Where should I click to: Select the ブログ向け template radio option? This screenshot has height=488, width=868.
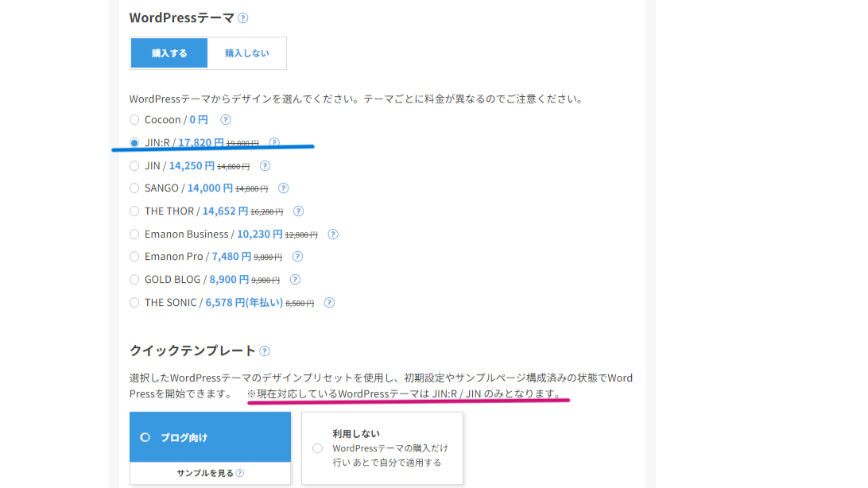click(x=145, y=437)
